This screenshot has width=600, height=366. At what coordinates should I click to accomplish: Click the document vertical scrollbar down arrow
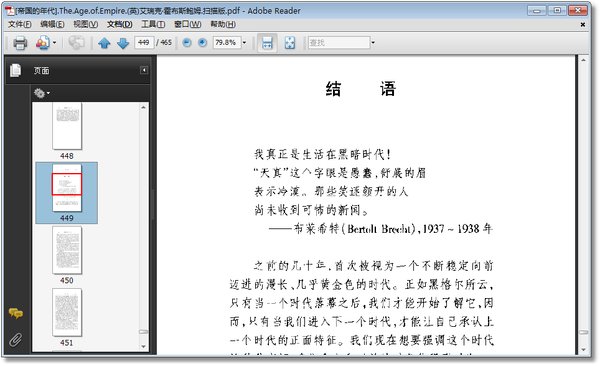(583, 349)
